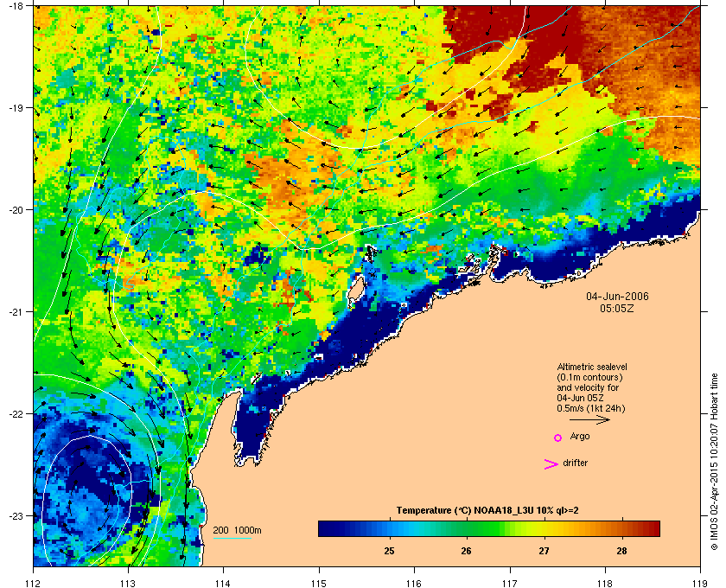Screen dimensions: 726x588
Task: Click the latitude axis label -23
Action: (x=17, y=515)
